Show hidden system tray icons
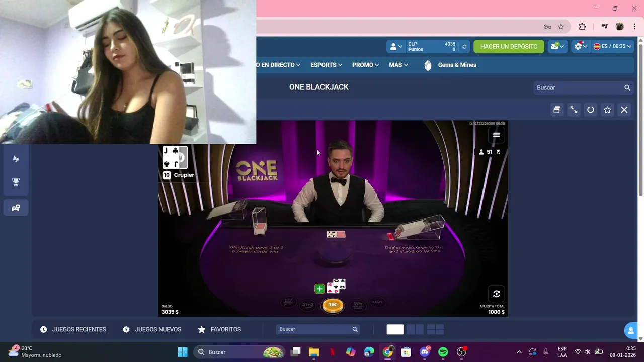Viewport: 644px width, 362px height. pos(519,352)
